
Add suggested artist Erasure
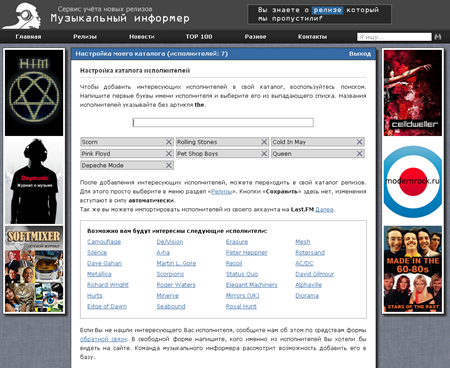click(237, 242)
